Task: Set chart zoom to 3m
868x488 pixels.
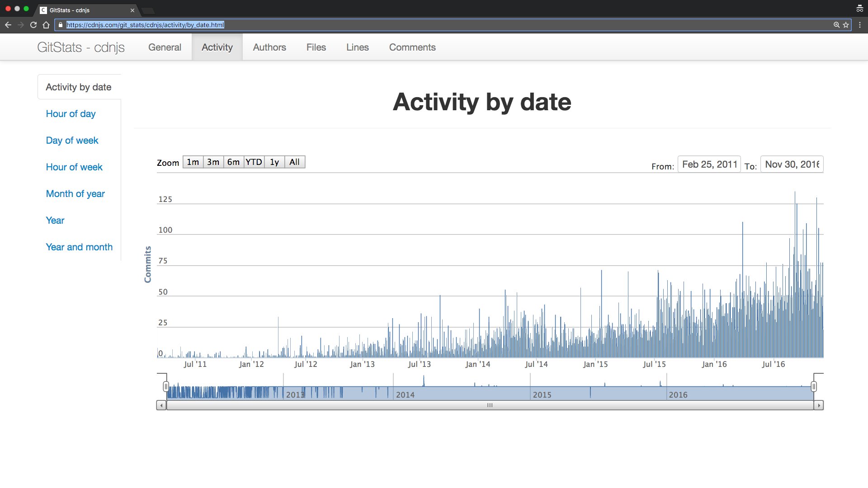Action: (213, 162)
